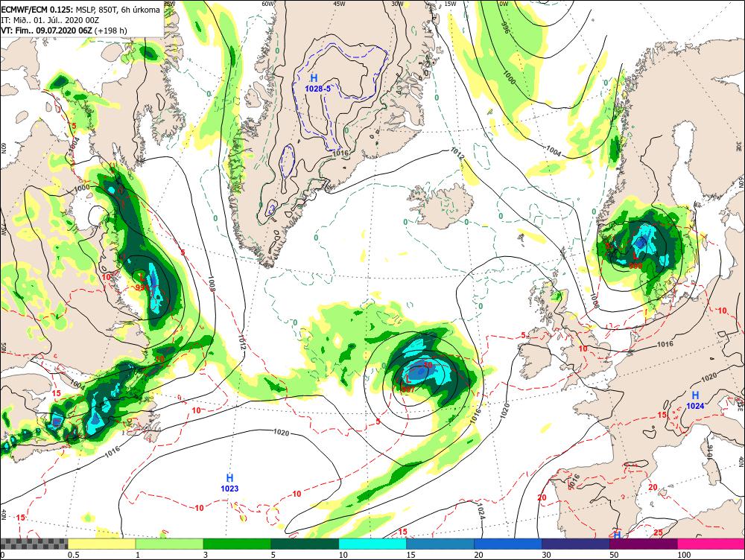Click the ECMWF/ECM 0.125 title line
This screenshot has width=745, height=560.
click(80, 10)
